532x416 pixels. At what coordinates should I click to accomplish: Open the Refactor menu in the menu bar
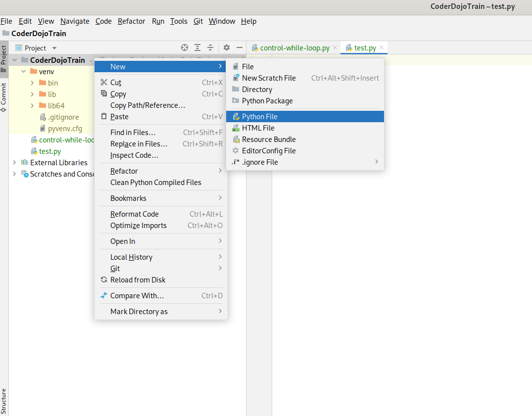tap(131, 21)
